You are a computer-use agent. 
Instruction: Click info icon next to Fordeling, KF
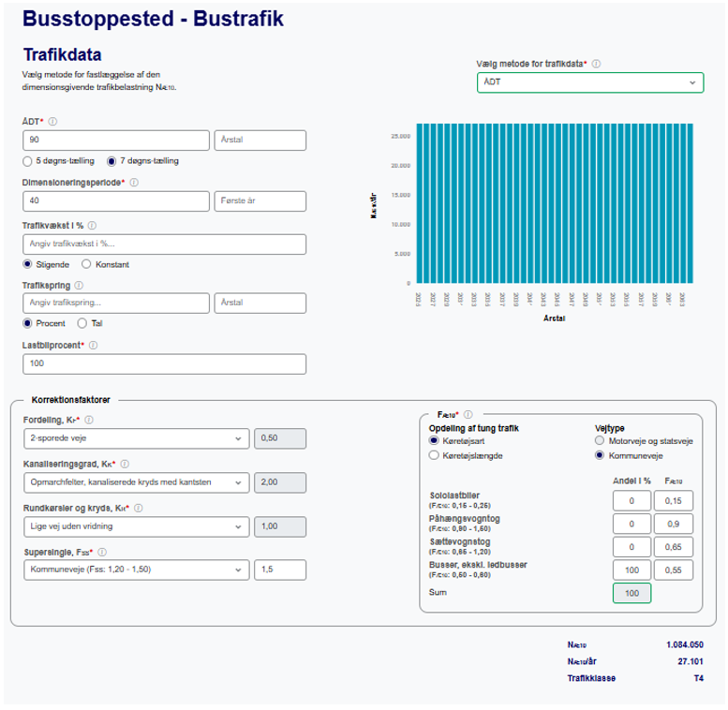pos(90,421)
